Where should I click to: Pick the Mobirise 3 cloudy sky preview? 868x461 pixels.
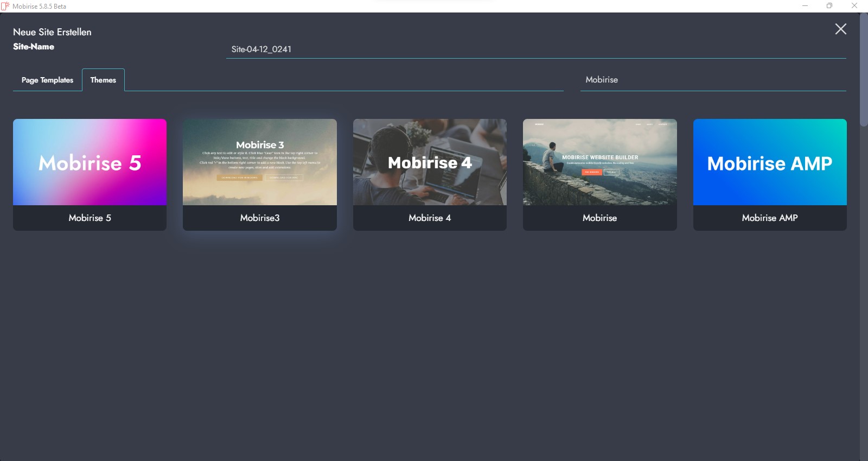[x=259, y=162]
